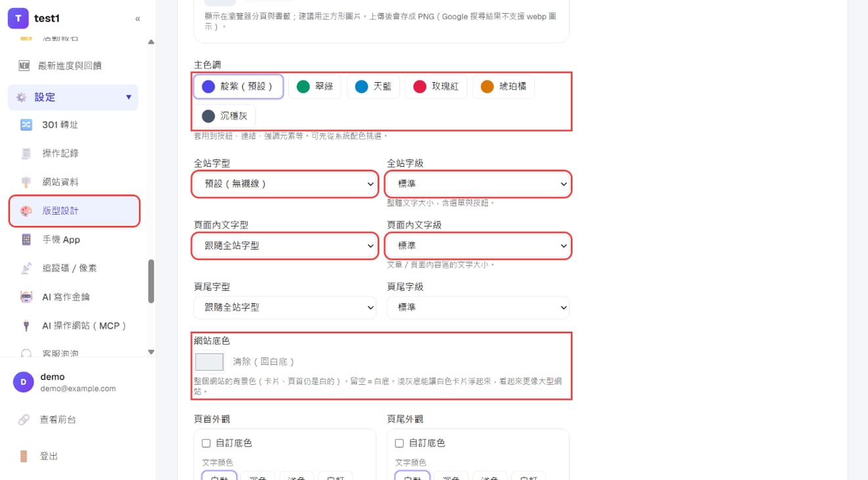Click the purple test1 logo icon
Screen dimensions: 868x480
pos(18,18)
